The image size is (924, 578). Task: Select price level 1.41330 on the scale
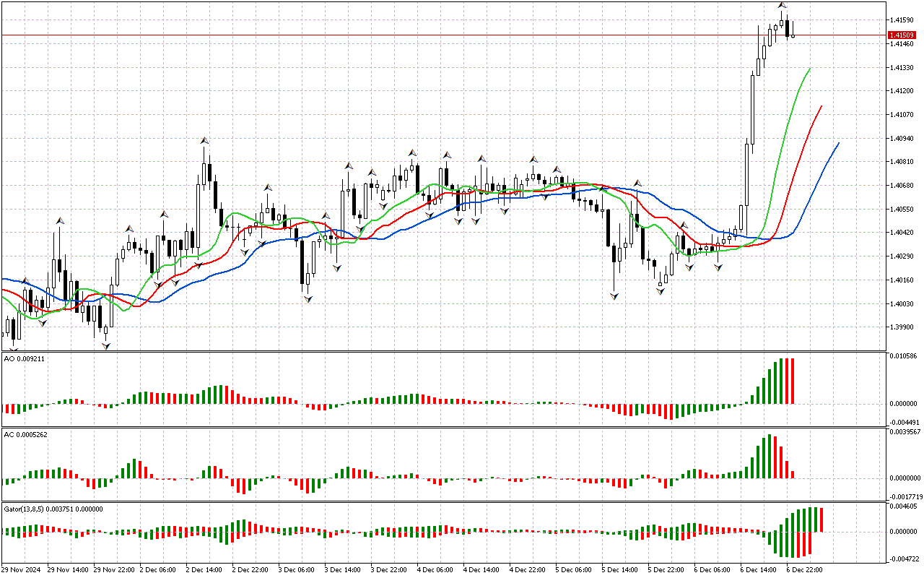(901, 68)
